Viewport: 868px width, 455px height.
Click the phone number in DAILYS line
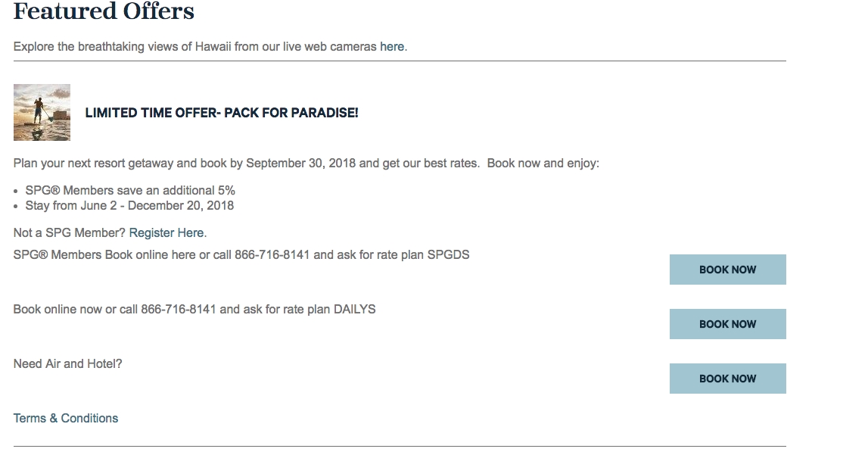pyautogui.click(x=179, y=310)
